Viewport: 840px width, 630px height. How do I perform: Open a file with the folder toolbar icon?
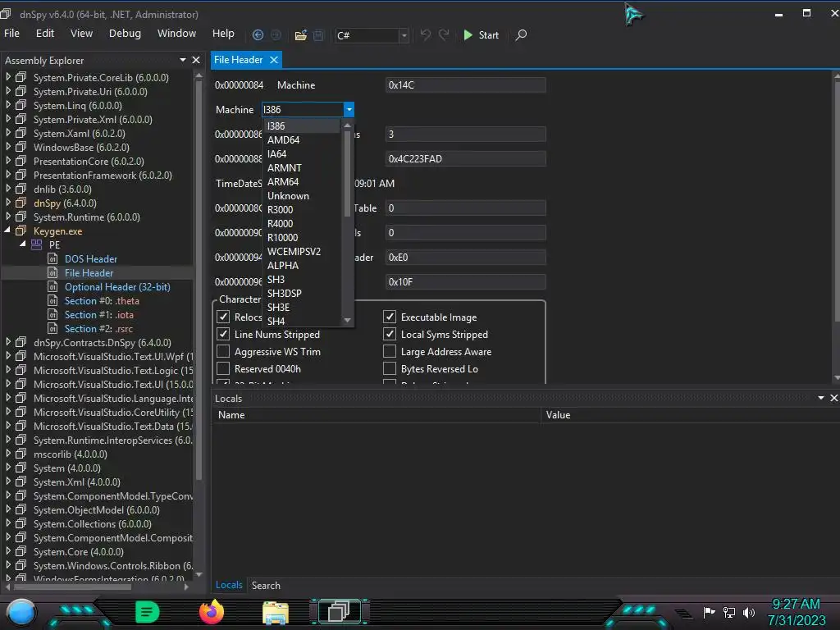click(x=300, y=34)
